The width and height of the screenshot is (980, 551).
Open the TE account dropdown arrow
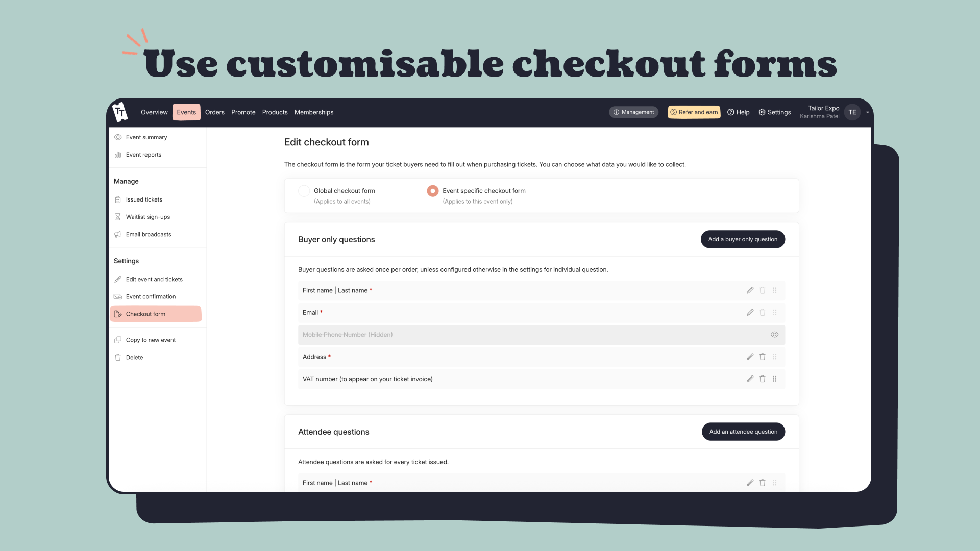point(868,112)
